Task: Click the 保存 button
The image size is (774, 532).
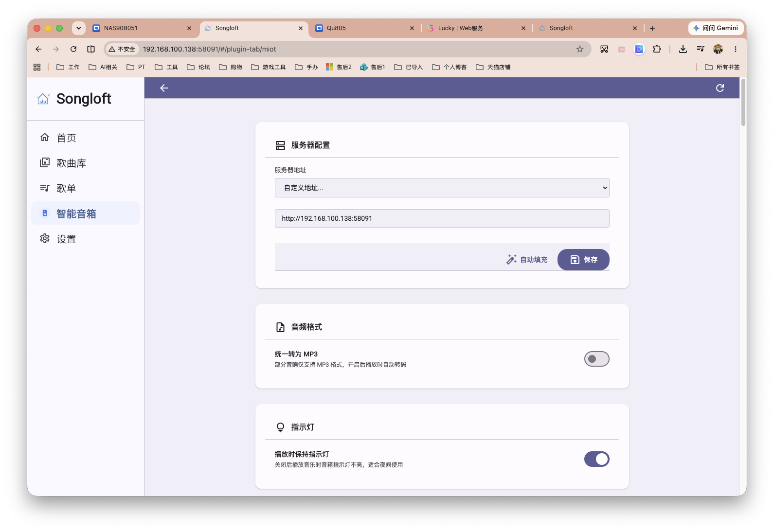Action: 583,260
